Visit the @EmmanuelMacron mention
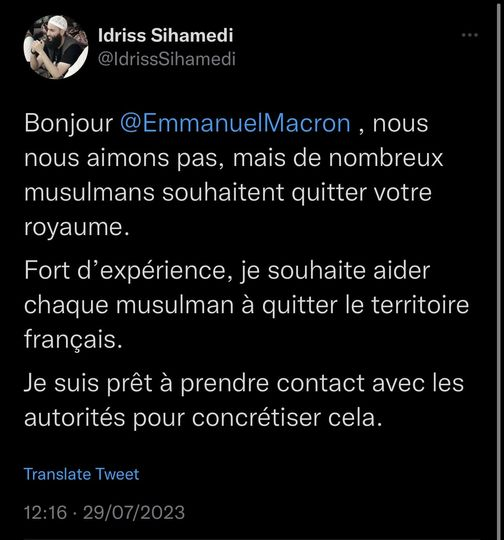 (235, 123)
